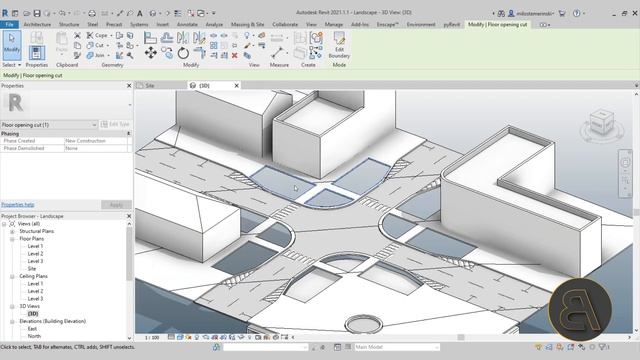Open the Select panel dropdown

11,65
